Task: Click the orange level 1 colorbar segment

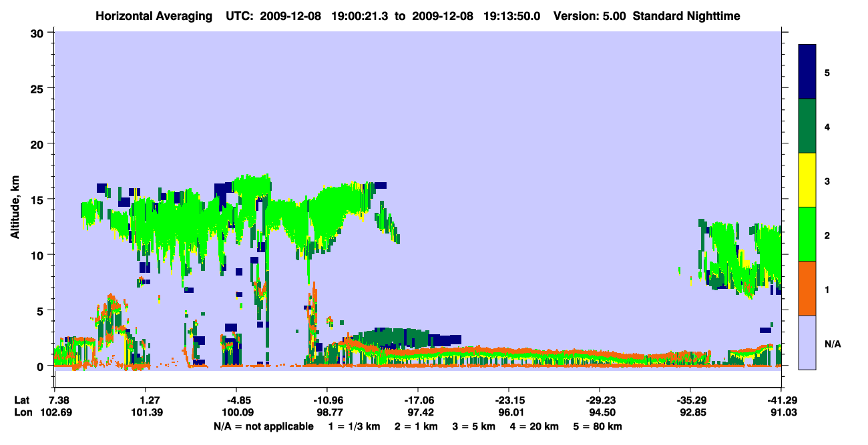Action: [807, 288]
